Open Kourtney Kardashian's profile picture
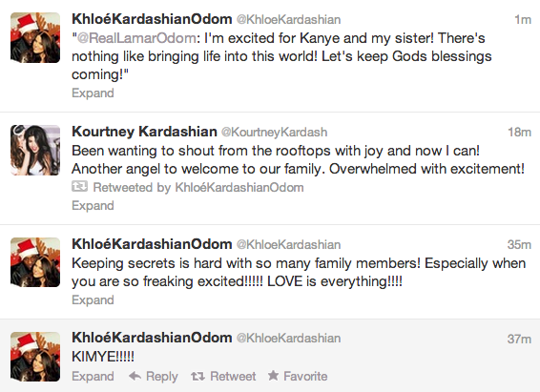 pos(35,150)
